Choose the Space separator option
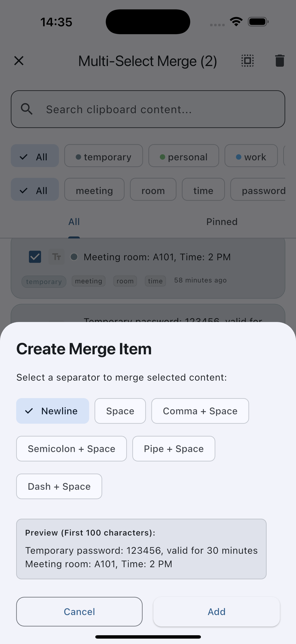The image size is (296, 644). 120,411
